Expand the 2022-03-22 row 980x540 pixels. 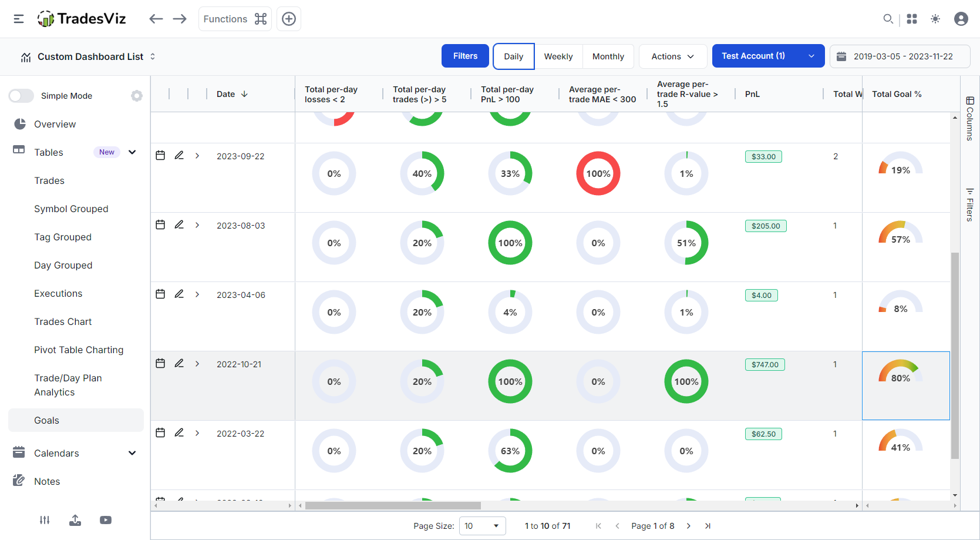(x=197, y=433)
